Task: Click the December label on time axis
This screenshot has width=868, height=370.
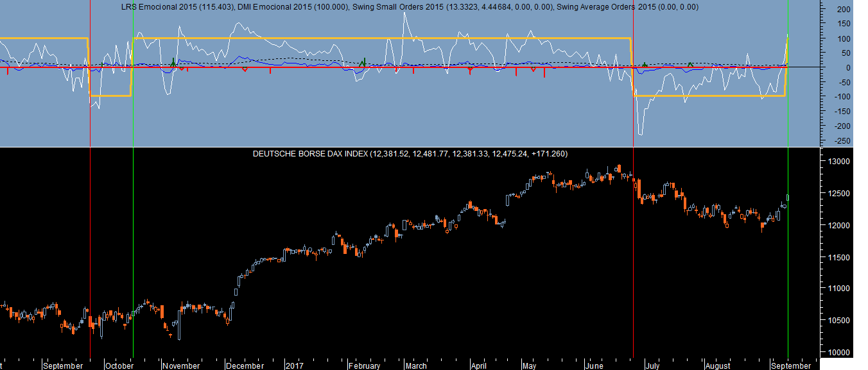Action: (x=245, y=366)
